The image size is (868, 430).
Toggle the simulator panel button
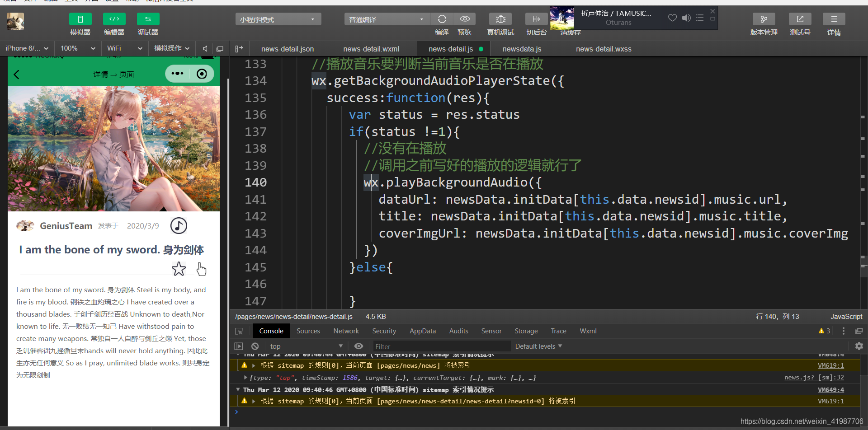point(80,19)
